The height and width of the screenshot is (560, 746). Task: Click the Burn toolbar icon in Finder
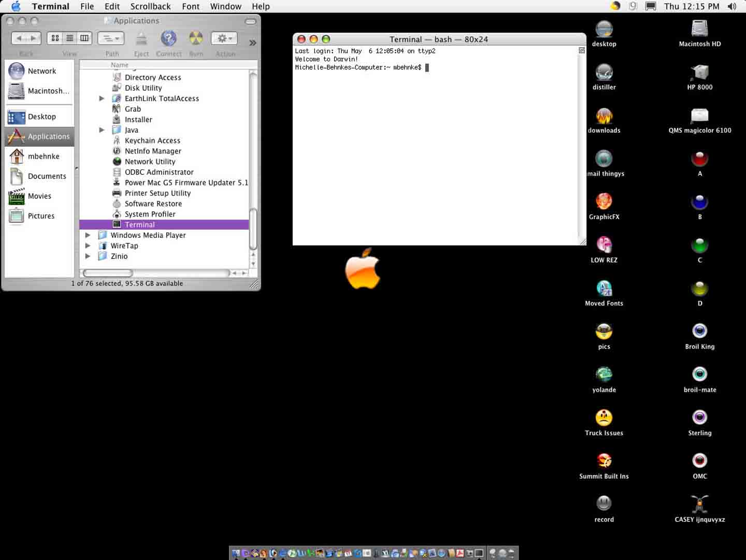[x=196, y=38]
